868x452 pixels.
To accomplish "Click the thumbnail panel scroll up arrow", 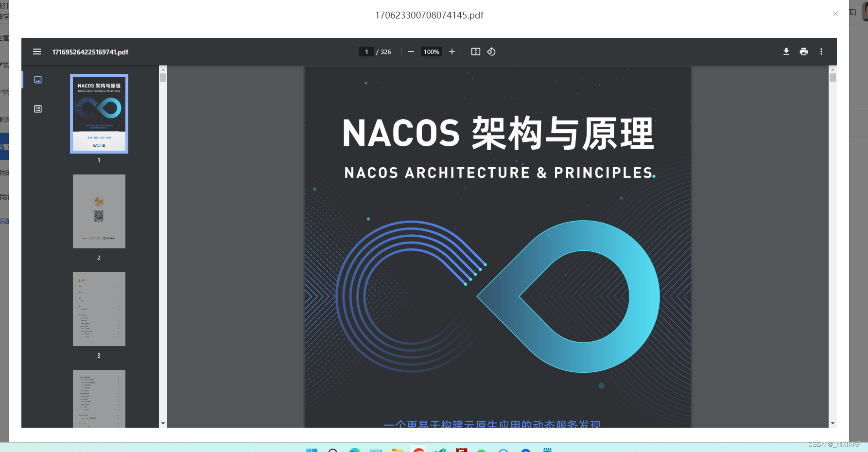I will coord(163,69).
